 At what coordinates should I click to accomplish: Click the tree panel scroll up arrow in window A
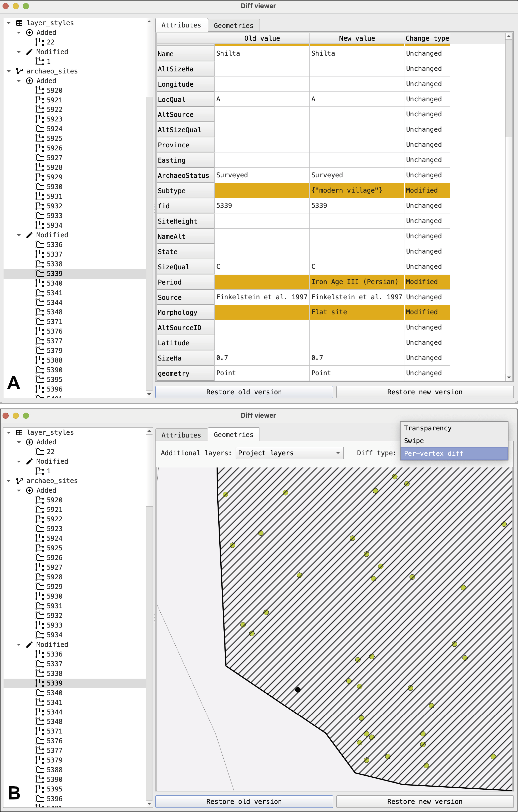click(149, 22)
